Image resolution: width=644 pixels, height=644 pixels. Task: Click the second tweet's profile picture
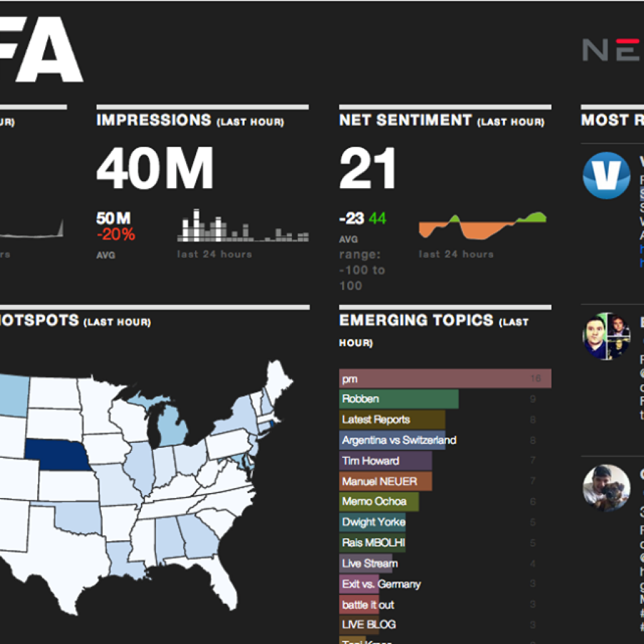606,336
